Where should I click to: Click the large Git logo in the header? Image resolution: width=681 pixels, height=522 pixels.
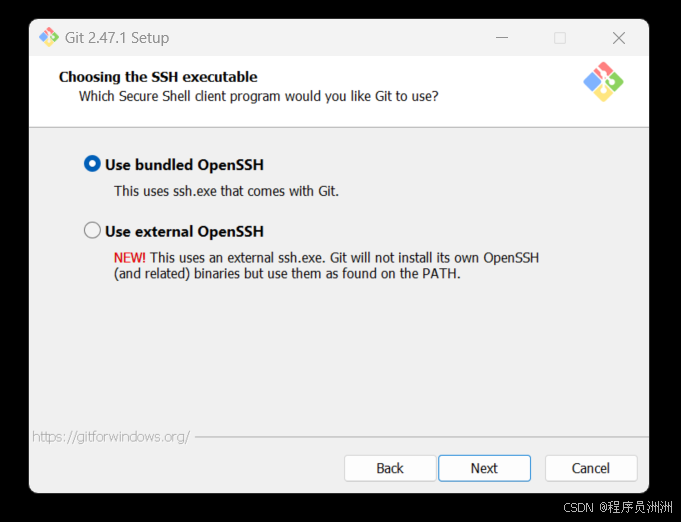[x=603, y=82]
